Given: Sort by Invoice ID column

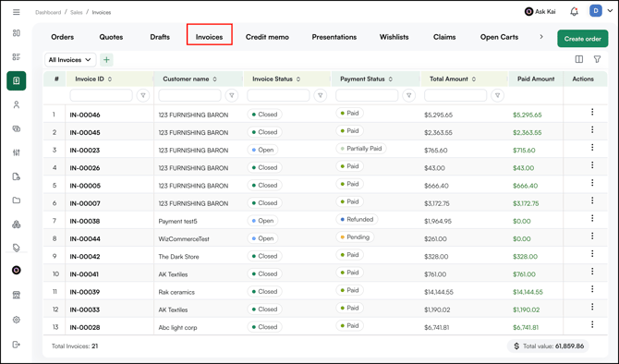Looking at the screenshot, I should [110, 79].
